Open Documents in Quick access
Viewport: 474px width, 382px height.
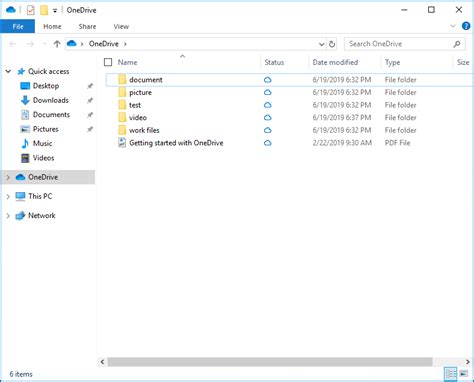coord(51,115)
